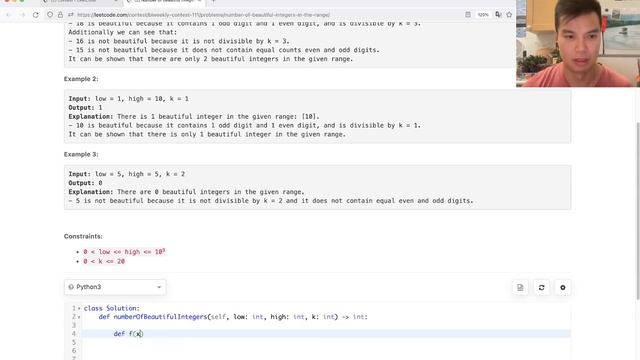The height and width of the screenshot is (360, 640).
Task: Open the Python3 language dropdown
Action: click(115, 287)
